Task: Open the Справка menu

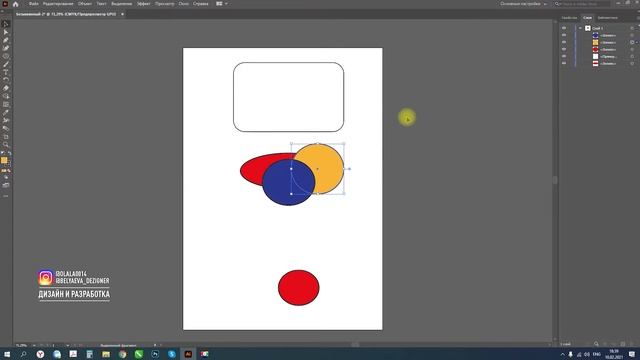Action: click(x=200, y=4)
